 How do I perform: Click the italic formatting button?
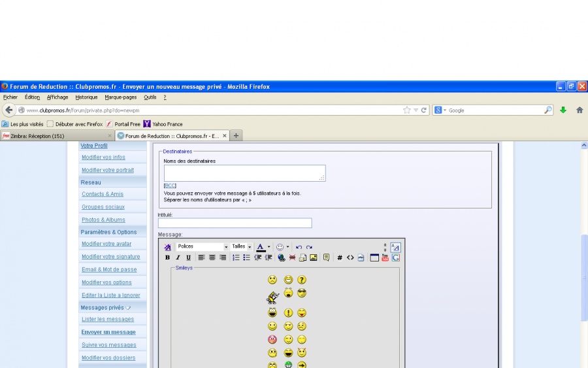point(178,258)
